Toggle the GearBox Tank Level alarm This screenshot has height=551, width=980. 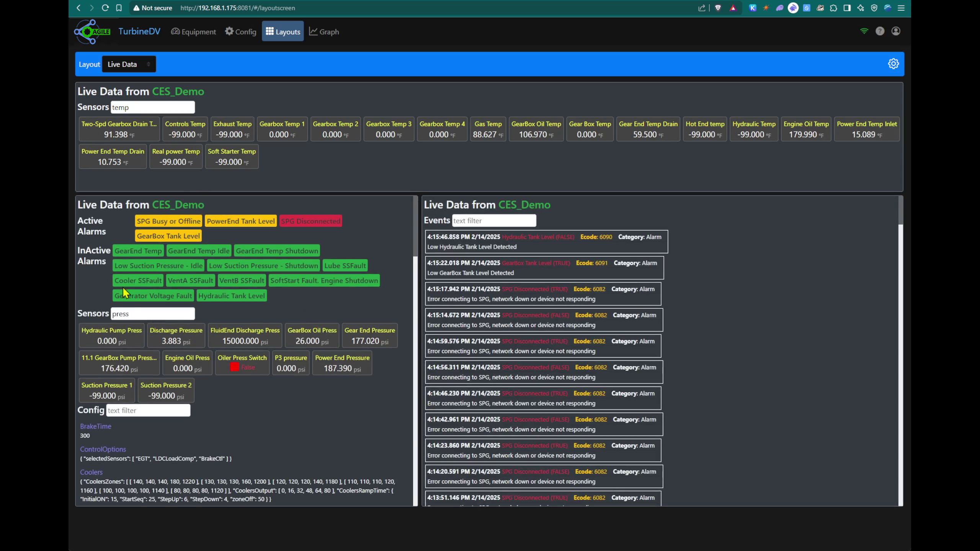tap(168, 236)
